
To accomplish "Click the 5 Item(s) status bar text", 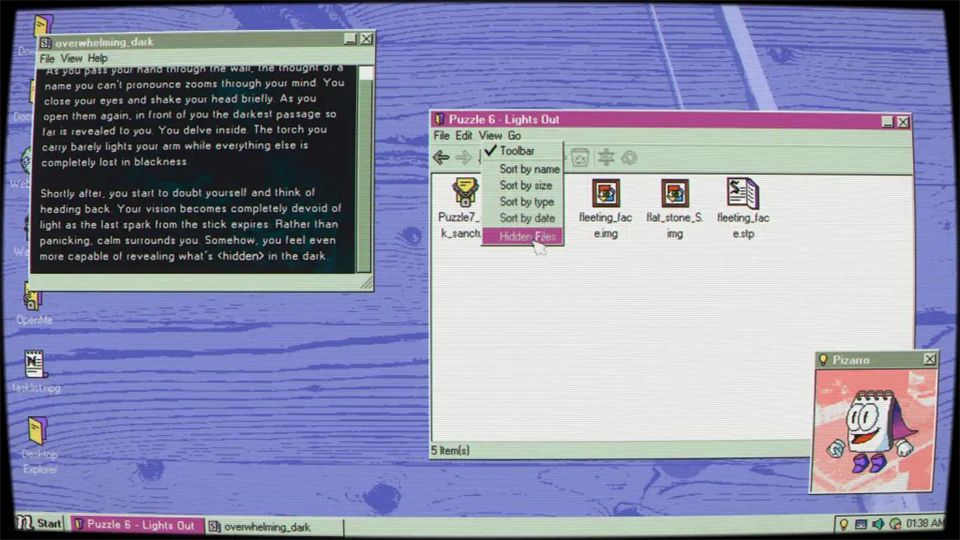I will (x=450, y=451).
